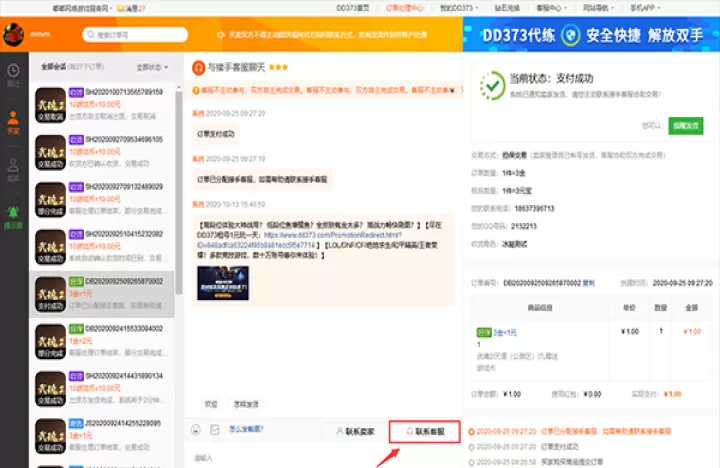
Task: Click the 3金=1元 product link in order table
Action: [505, 332]
